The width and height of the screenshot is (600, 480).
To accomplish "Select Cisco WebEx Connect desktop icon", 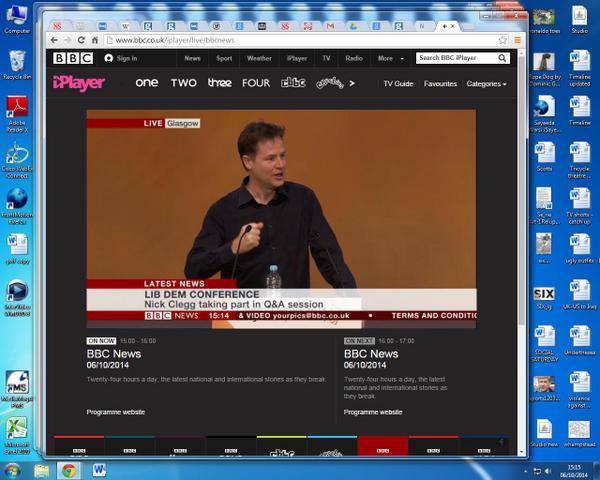I will 17,161.
